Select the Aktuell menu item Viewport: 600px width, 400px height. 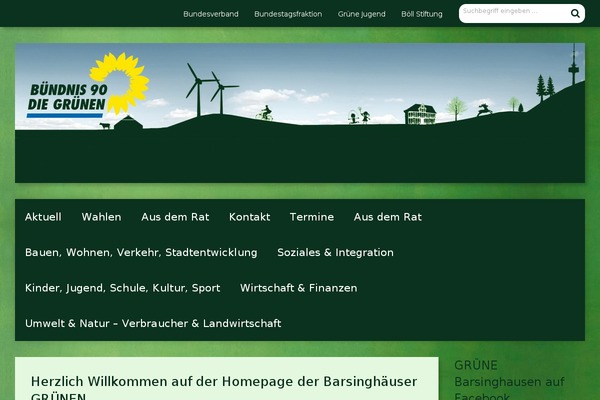43,217
